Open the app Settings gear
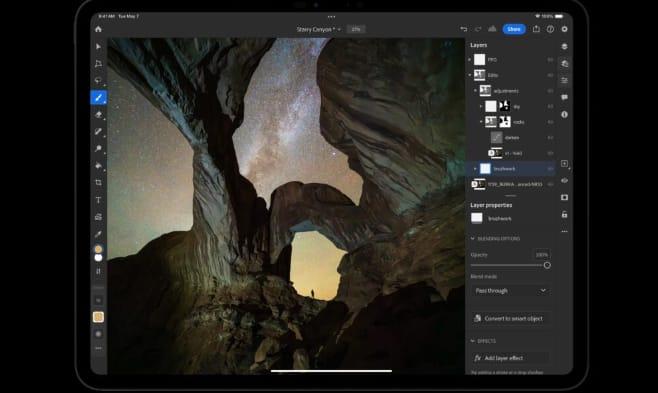This screenshot has height=393, width=658. pos(564,29)
